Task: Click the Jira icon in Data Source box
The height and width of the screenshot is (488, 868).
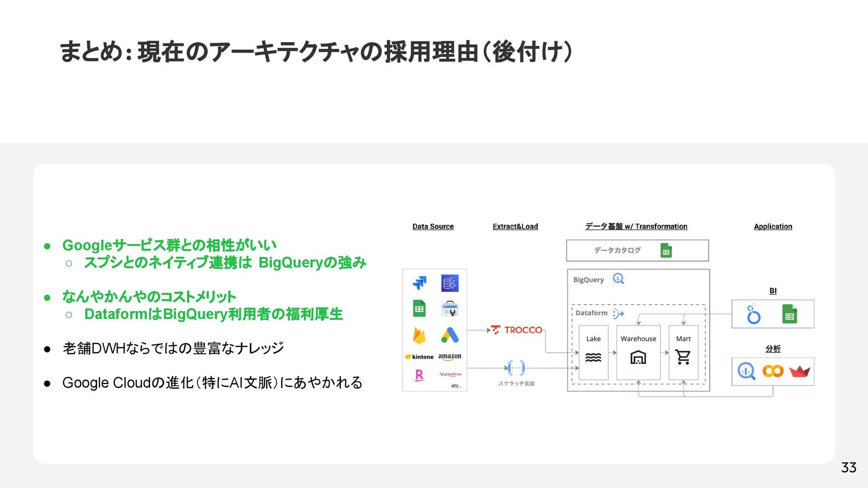Action: click(419, 283)
